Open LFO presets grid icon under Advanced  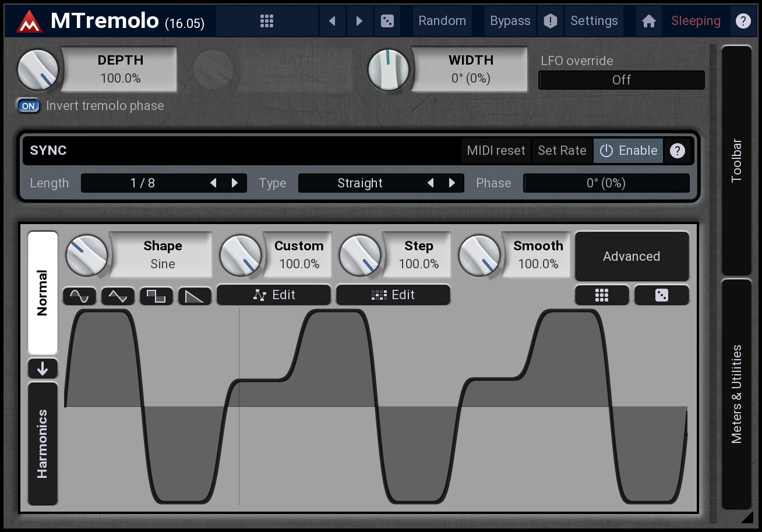click(x=602, y=295)
